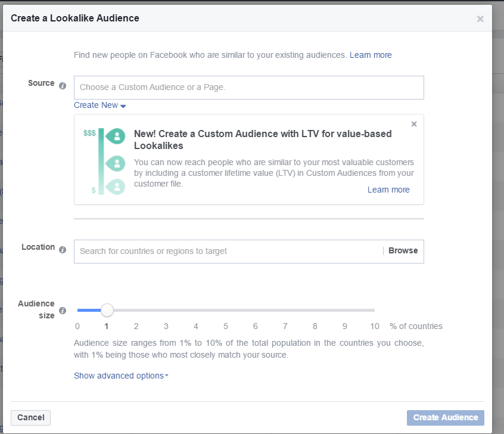Click the Source Custom Audience input field
Image resolution: width=504 pixels, height=434 pixels.
point(248,88)
